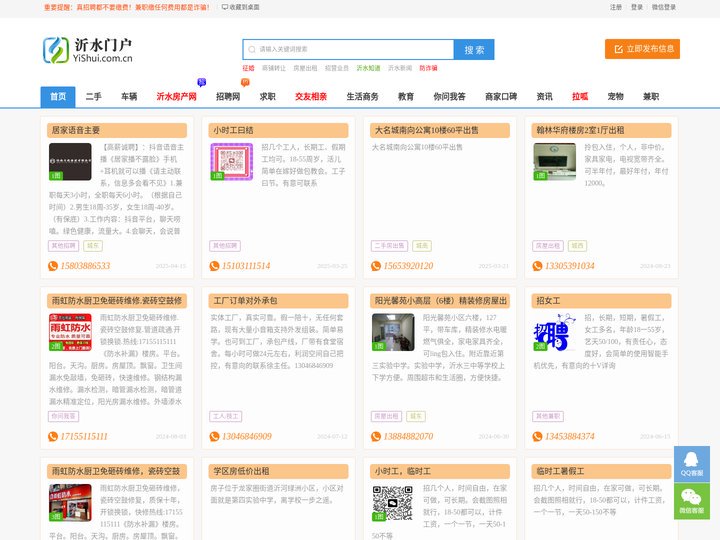
Task: Open the 小时工日结 QR code thumbnail
Action: point(232,162)
